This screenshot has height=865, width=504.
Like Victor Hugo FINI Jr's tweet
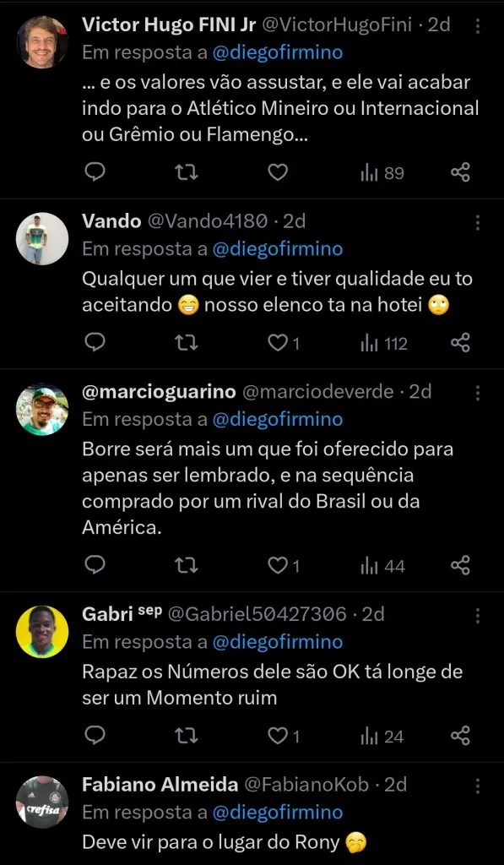tap(277, 171)
